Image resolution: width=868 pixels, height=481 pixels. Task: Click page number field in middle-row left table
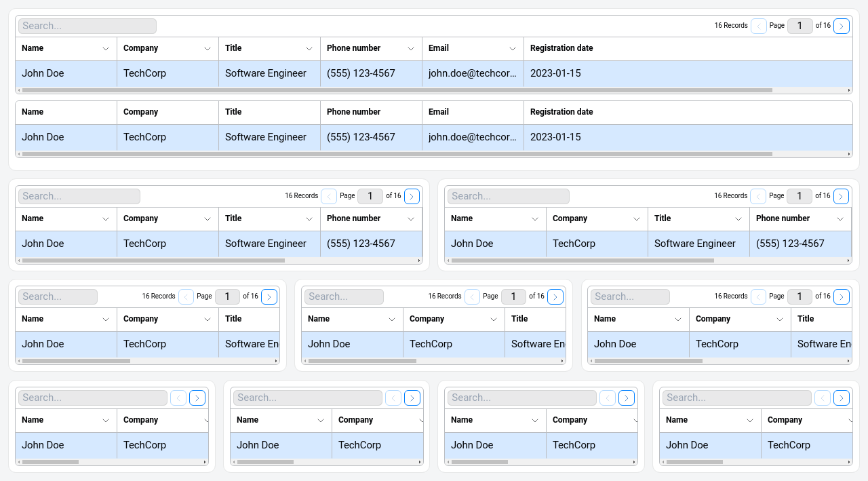click(x=370, y=196)
